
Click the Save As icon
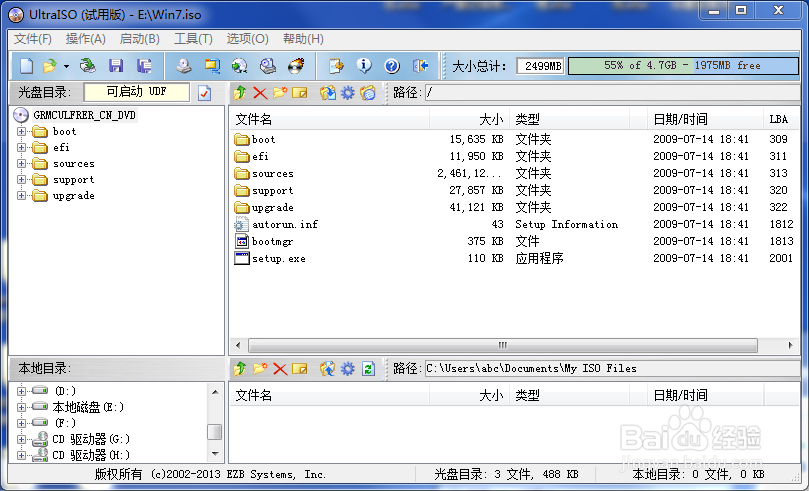point(144,66)
